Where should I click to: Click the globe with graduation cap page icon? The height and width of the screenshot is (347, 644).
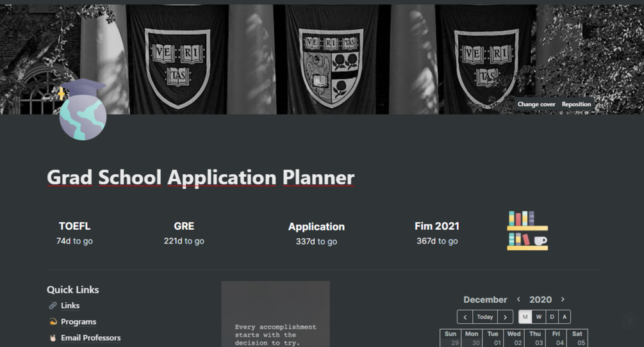(83, 109)
